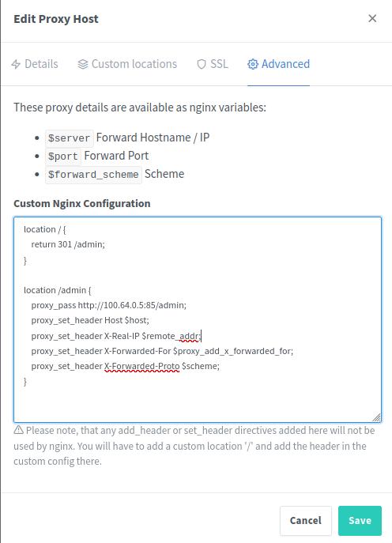The image size is (392, 543).
Task: Place cursor on the proxy_pass line
Action: tap(109, 305)
